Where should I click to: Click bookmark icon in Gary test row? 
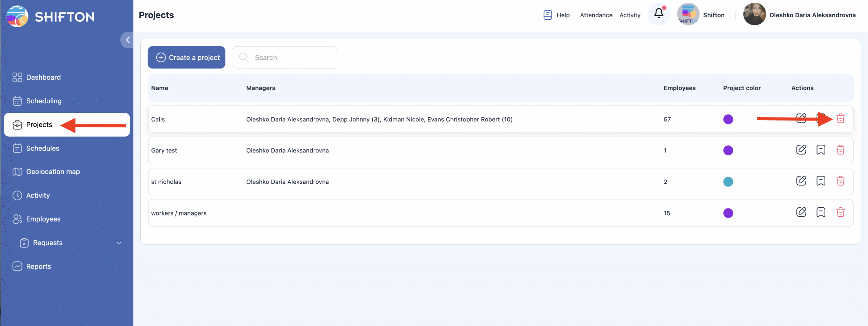(821, 150)
